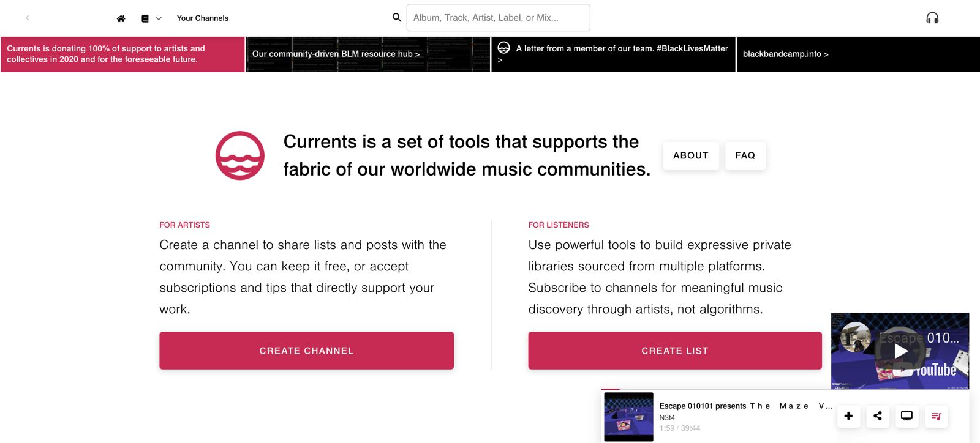Click the search magnifier icon
The height and width of the screenshot is (443, 980).
click(x=397, y=18)
